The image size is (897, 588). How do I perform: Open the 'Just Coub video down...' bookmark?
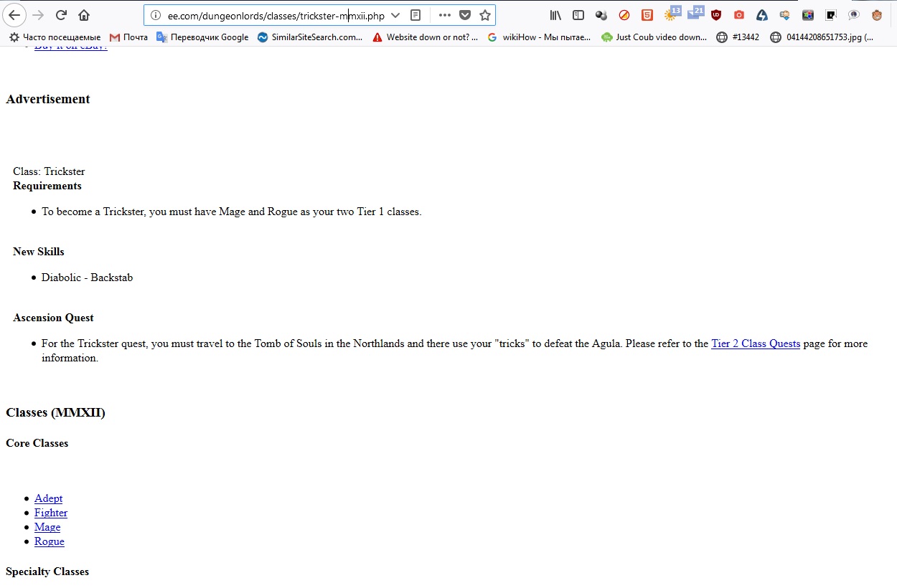pos(654,37)
